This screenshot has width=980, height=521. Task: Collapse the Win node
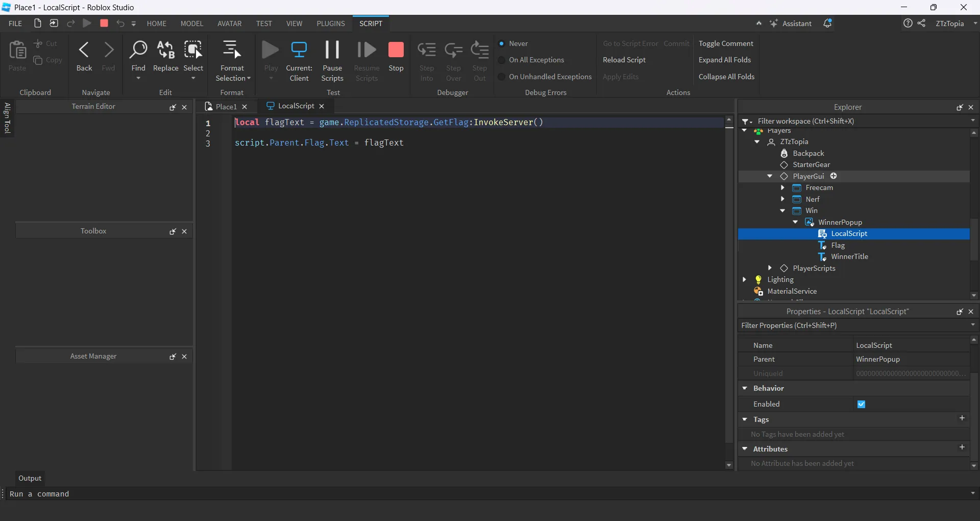tap(782, 210)
